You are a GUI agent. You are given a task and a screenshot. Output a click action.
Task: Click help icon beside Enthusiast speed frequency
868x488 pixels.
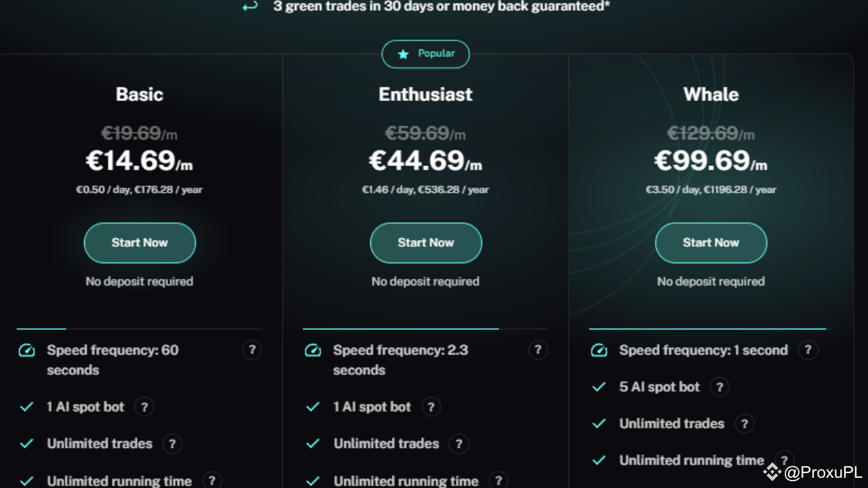tap(538, 350)
